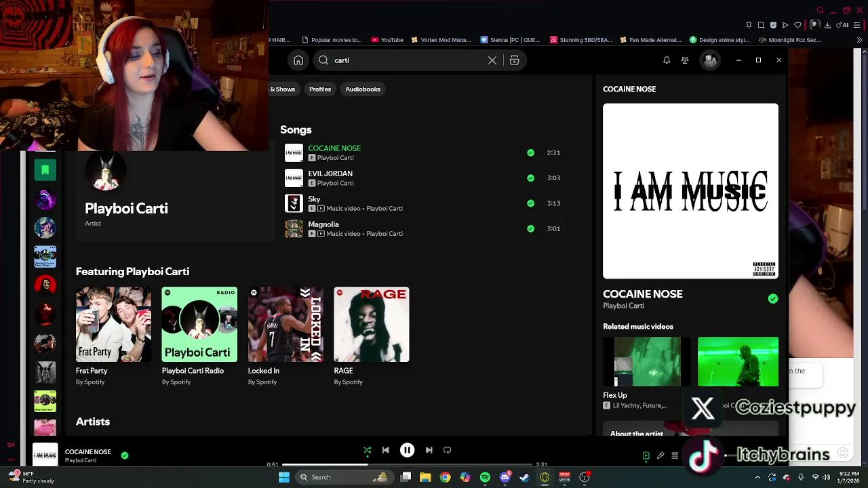Click the microphone lyrics icon in player bar
868x488 pixels.
pos(660,455)
